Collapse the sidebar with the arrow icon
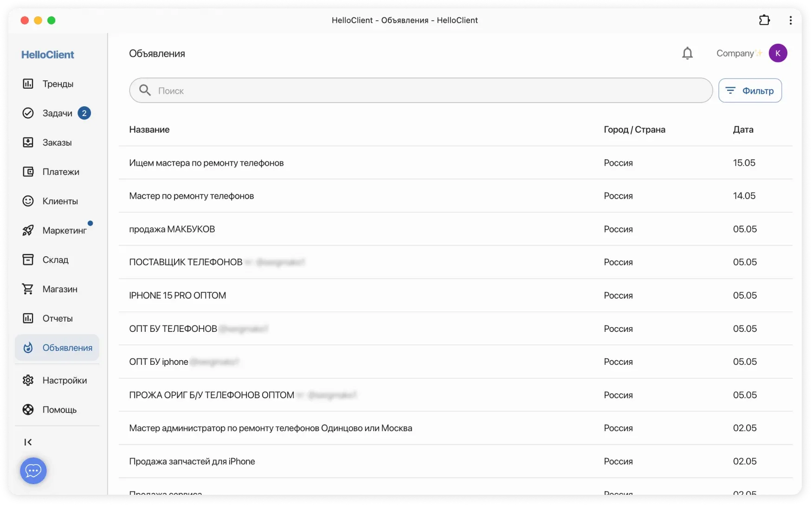 pyautogui.click(x=28, y=442)
